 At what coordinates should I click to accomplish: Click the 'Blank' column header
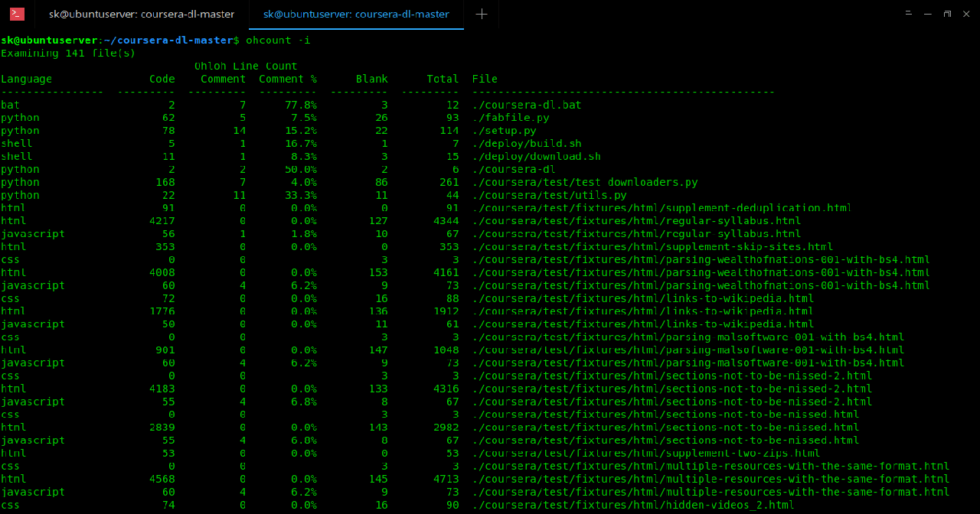[371, 79]
